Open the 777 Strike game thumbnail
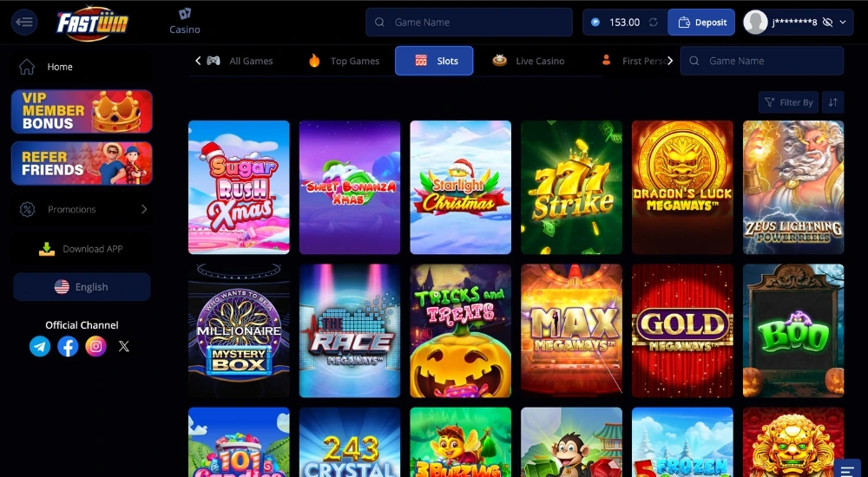Image resolution: width=868 pixels, height=477 pixels. [x=571, y=187]
